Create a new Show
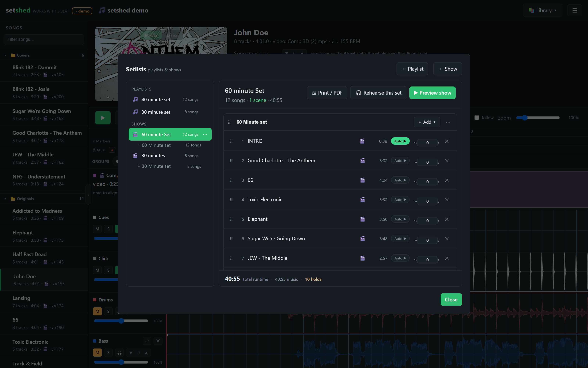The height and width of the screenshot is (368, 588). coord(448,69)
